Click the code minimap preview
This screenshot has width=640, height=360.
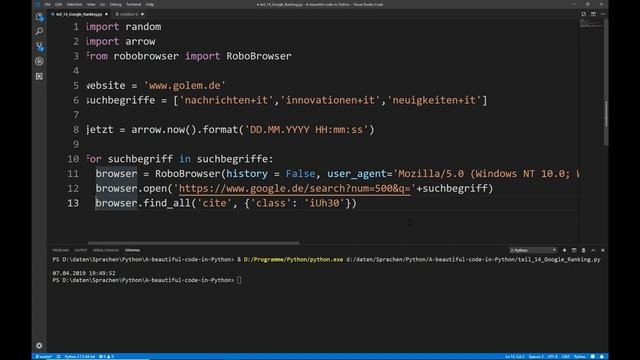pos(590,24)
